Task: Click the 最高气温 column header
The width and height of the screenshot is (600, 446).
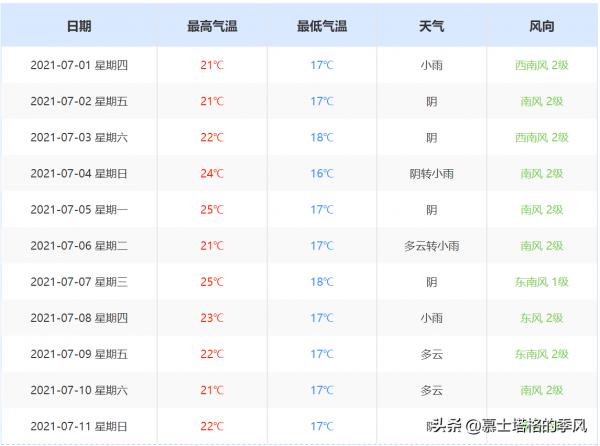Action: pos(212,26)
